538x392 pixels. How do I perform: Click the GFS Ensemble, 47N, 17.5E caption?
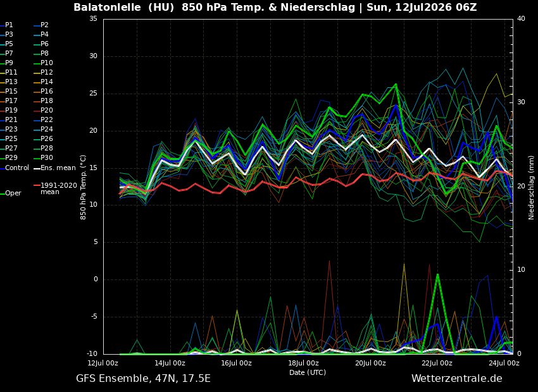point(144,379)
